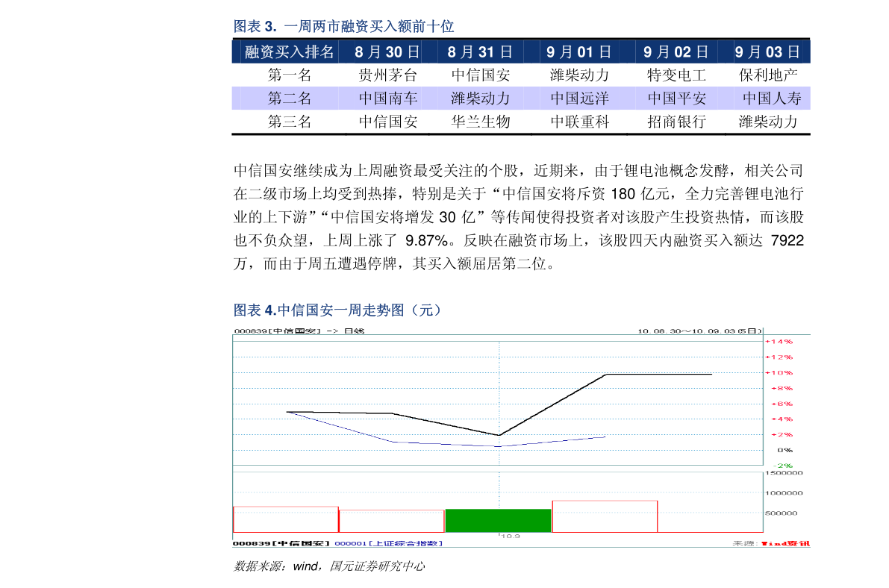Click the "8 月 31 日" column header
The width and height of the screenshot is (889, 588).
coord(480,52)
